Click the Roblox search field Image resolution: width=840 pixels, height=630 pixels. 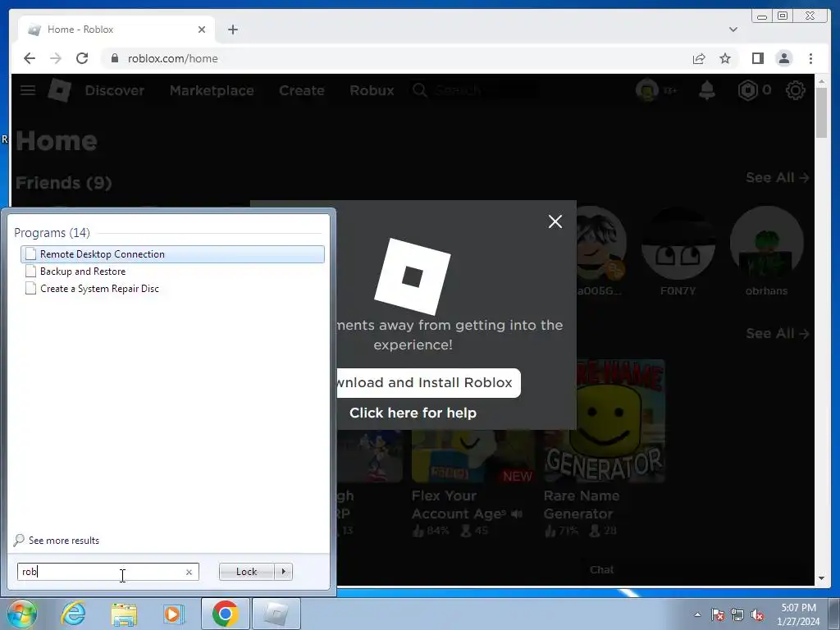click(x=474, y=90)
